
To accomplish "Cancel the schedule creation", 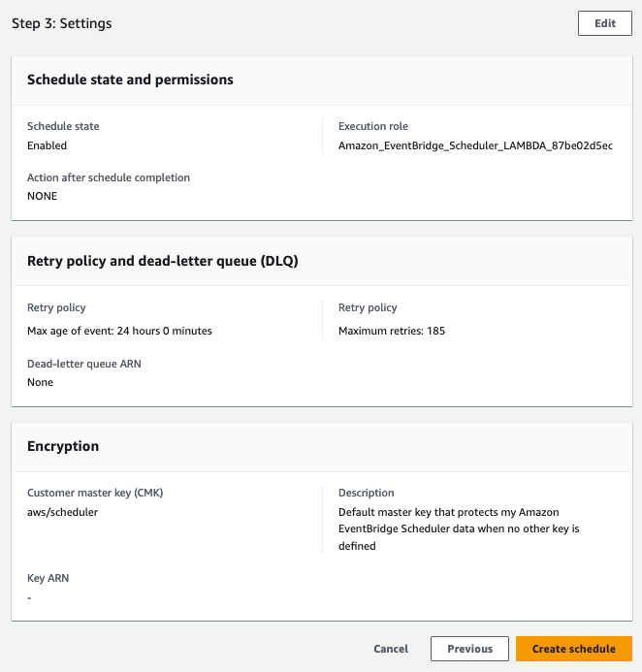I will [391, 649].
